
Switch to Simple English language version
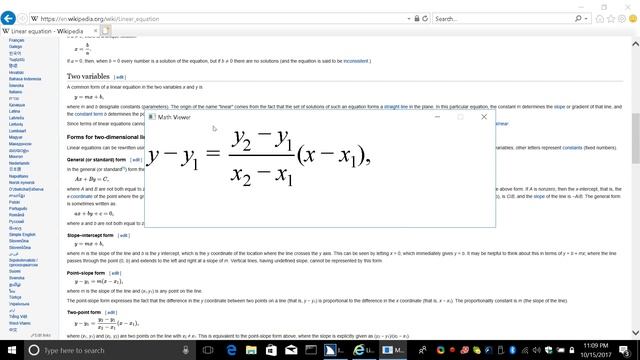22,235
